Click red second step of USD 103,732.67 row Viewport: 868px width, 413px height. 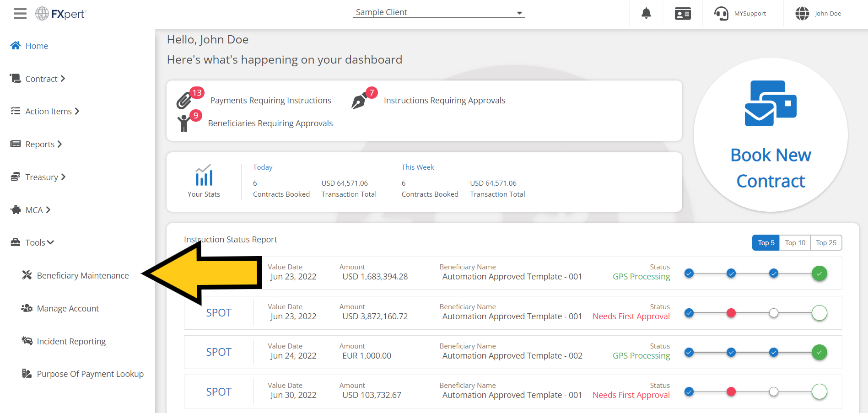(x=731, y=392)
